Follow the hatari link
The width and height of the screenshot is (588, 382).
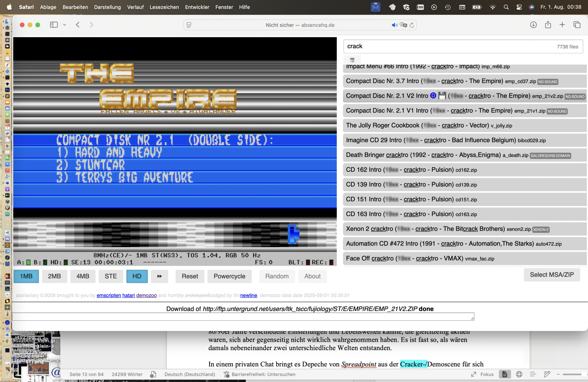128,295
